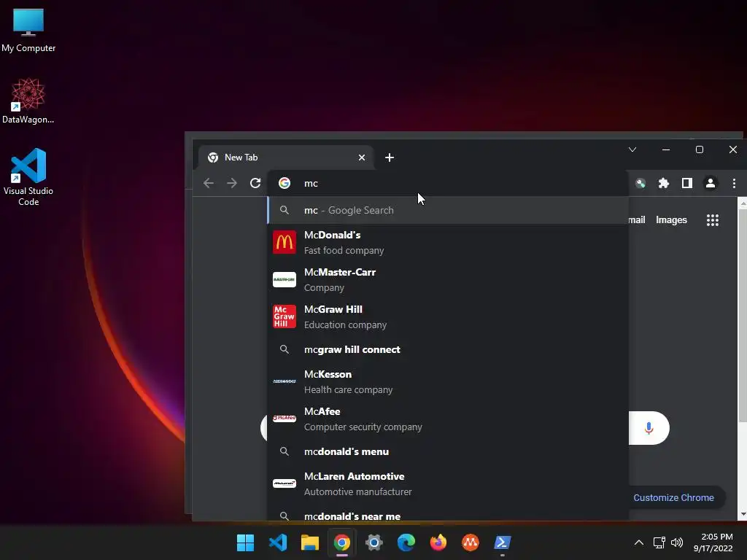Image resolution: width=747 pixels, height=560 pixels.
Task: Open the volume tray icon
Action: point(676,542)
